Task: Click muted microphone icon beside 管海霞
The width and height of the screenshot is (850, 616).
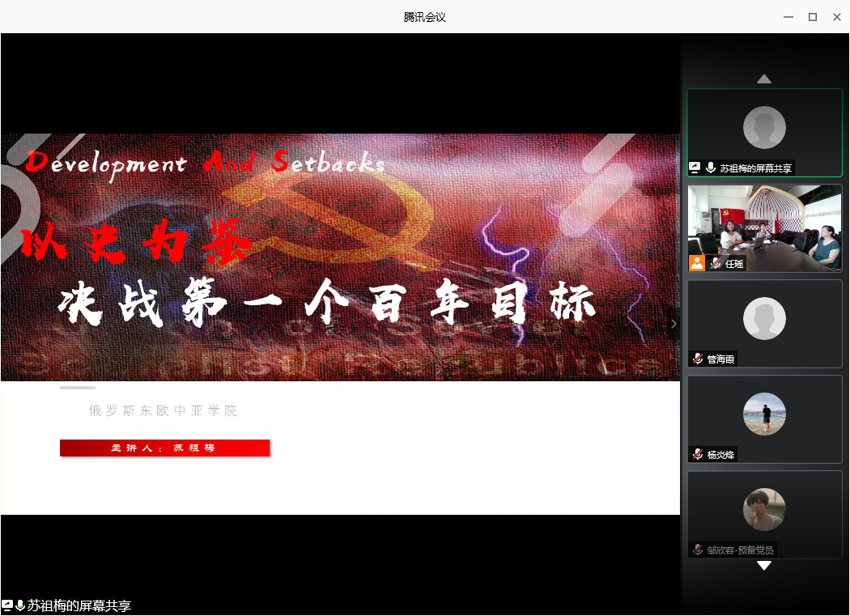Action: 698,359
